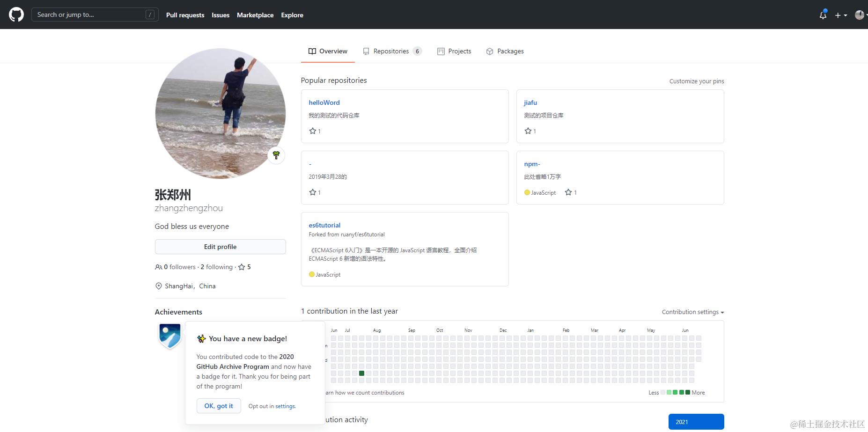View the 0 followers link
Image resolution: width=868 pixels, height=432 pixels.
[x=180, y=267]
